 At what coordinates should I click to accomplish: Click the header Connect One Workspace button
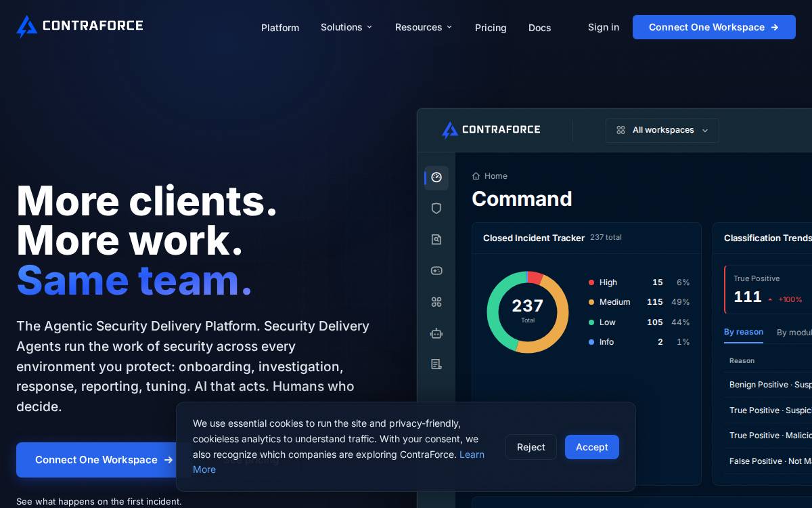click(x=714, y=27)
